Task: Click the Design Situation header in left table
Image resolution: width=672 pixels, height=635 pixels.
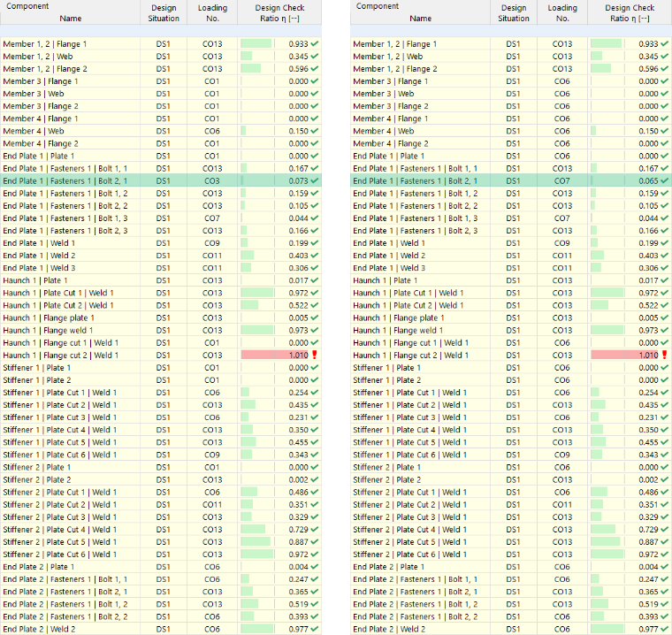Action: point(164,13)
